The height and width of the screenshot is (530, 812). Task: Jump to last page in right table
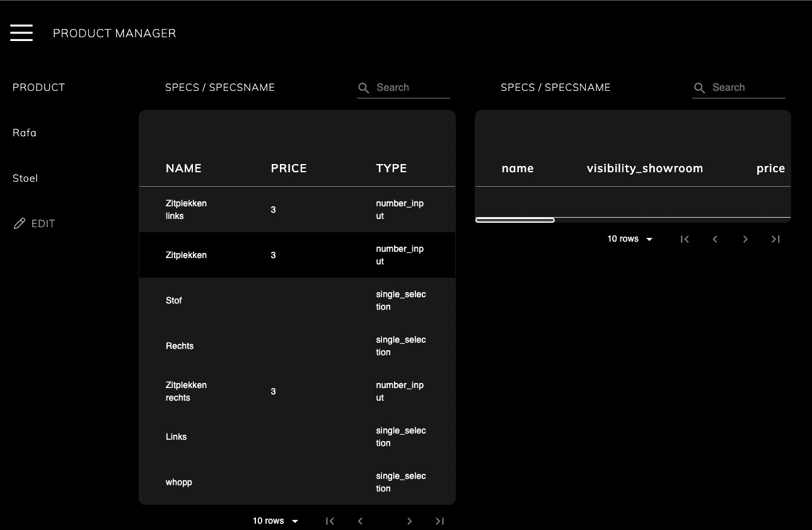pos(775,239)
